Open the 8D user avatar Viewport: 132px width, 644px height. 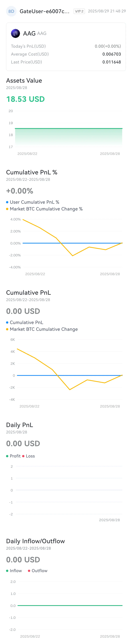point(11,11)
